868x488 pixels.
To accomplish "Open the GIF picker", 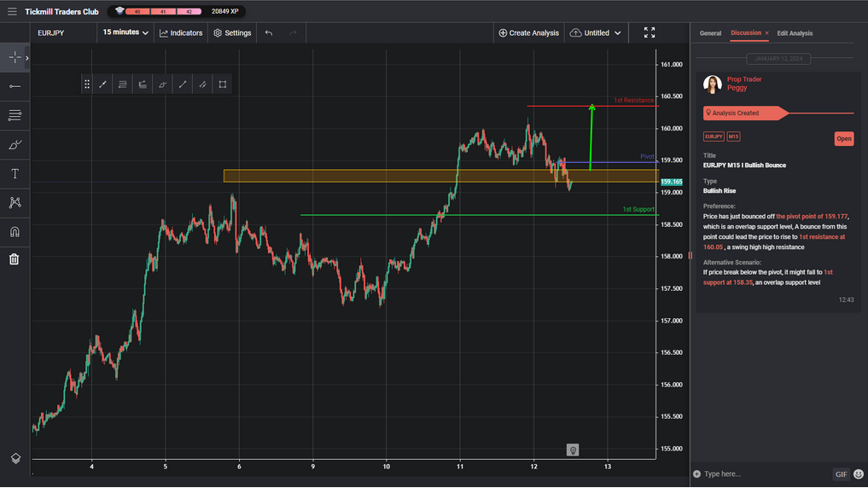I will pos(841,474).
